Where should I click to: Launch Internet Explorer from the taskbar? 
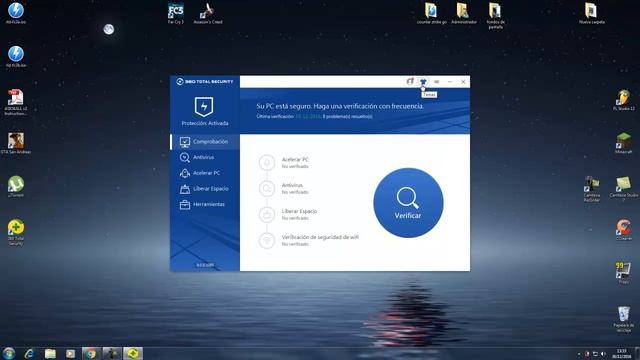[29, 353]
